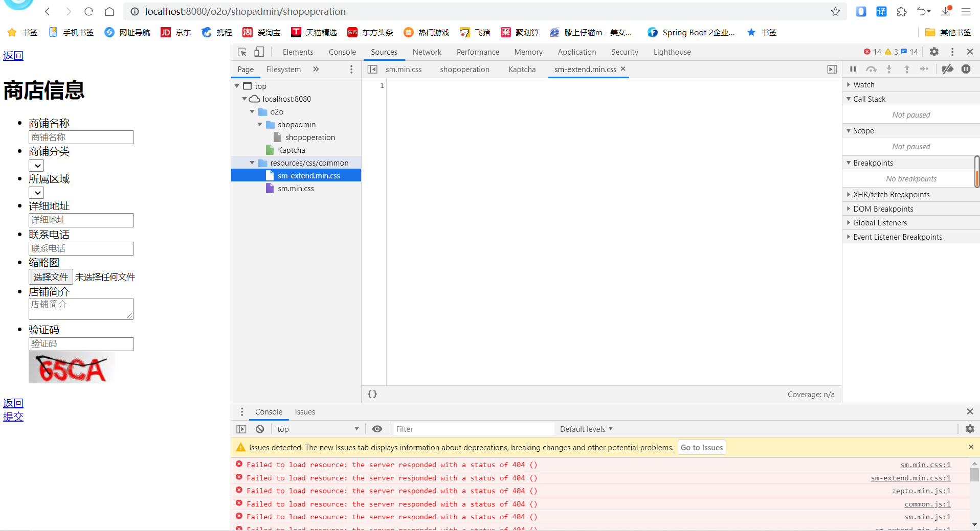980x531 pixels.
Task: Open zepto.min.js:1 source link
Action: pyautogui.click(x=921, y=491)
